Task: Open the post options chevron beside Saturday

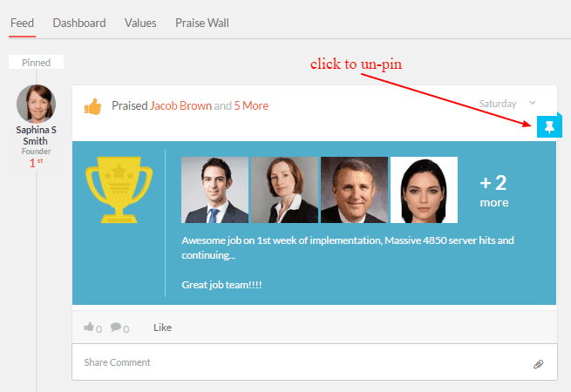Action: [x=533, y=103]
